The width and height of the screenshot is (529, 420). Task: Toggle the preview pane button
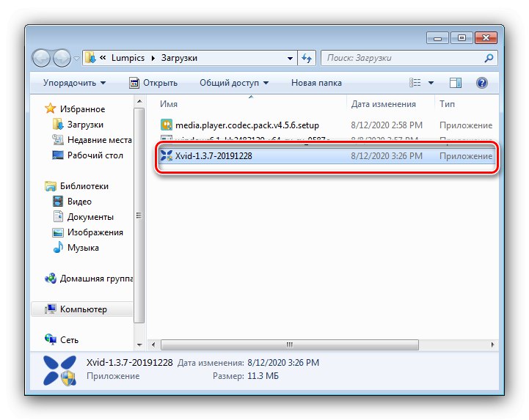pos(456,83)
